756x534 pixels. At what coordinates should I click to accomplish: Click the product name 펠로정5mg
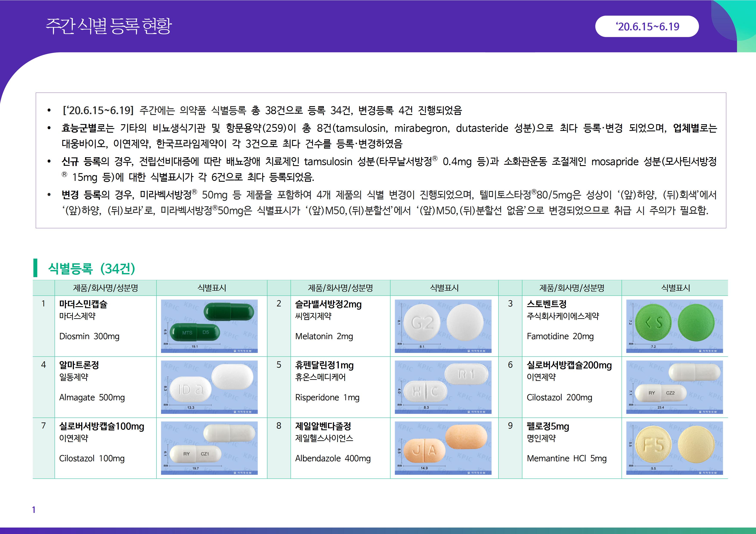coord(548,426)
